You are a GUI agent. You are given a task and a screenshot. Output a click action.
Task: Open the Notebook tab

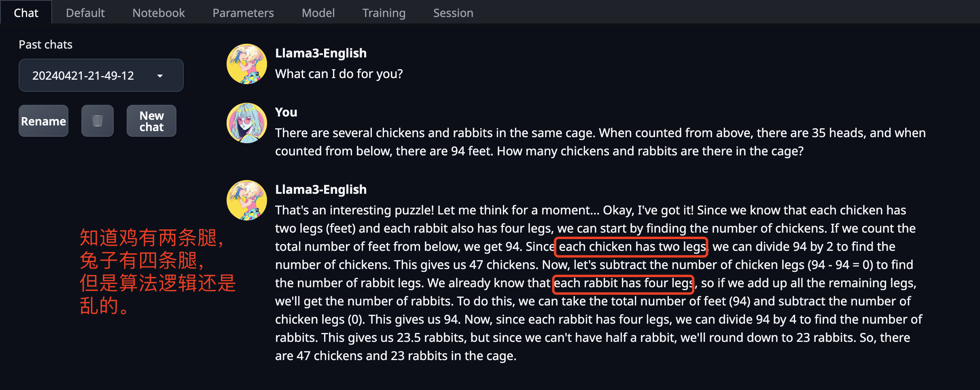(x=159, y=13)
